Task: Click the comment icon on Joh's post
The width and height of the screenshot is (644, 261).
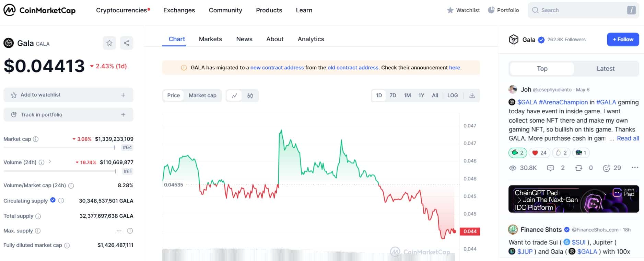Action: [550, 168]
